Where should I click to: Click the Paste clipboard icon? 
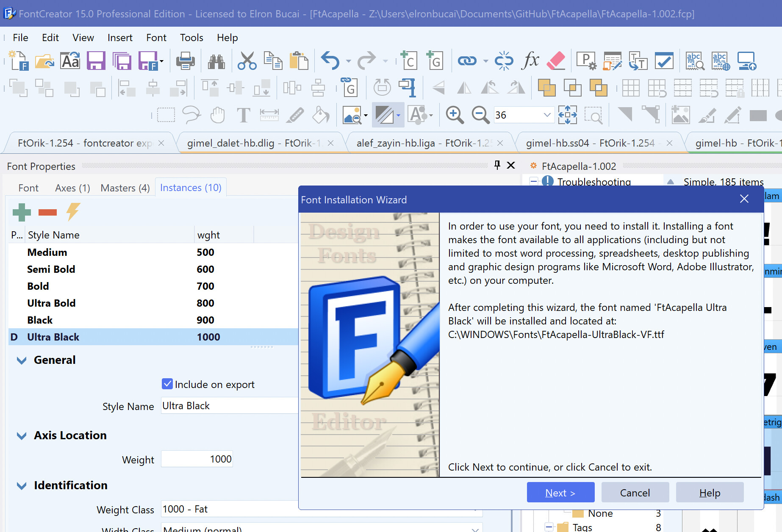(x=299, y=61)
